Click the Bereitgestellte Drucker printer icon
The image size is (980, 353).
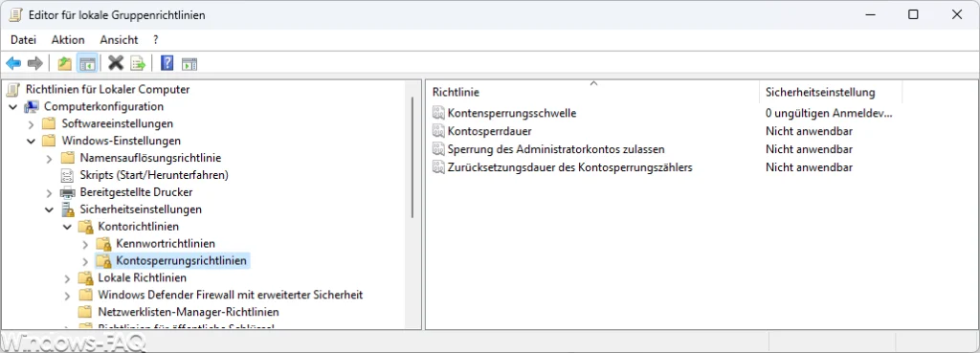click(68, 192)
